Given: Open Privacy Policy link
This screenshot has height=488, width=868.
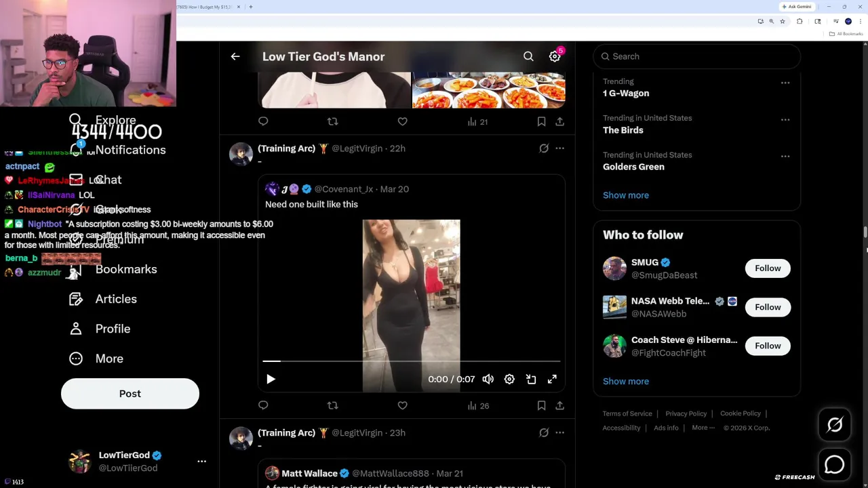Looking at the screenshot, I should coord(686,413).
